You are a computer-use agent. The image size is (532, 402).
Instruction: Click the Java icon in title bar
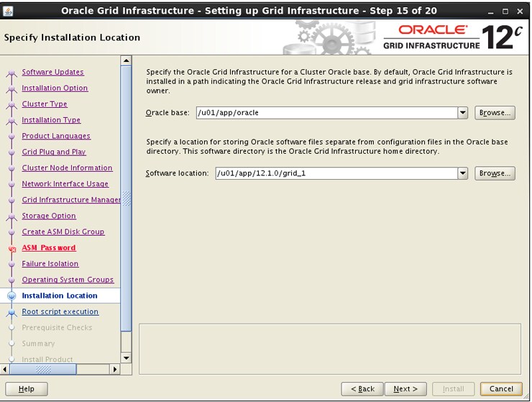point(8,11)
